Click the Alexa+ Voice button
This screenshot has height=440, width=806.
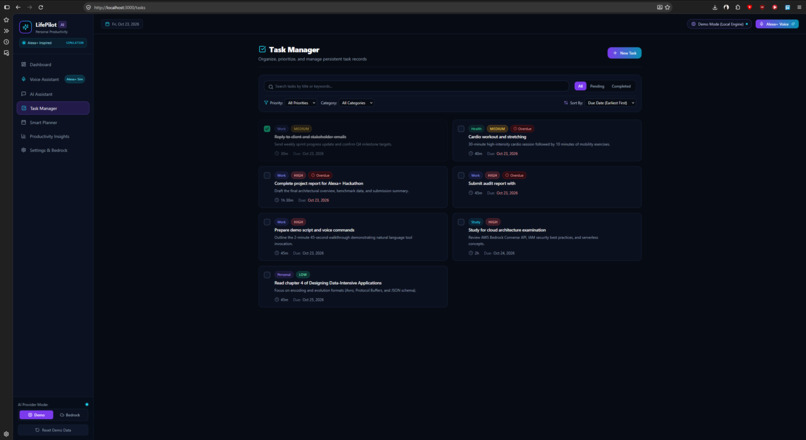pos(777,24)
